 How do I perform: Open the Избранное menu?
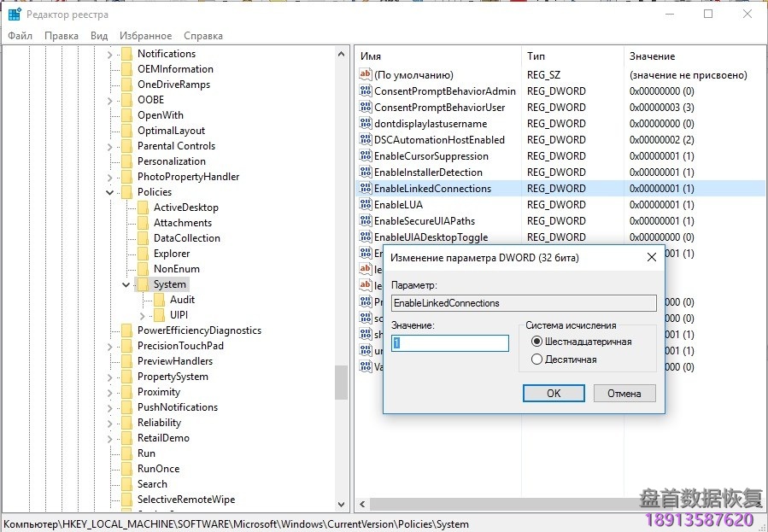point(145,36)
